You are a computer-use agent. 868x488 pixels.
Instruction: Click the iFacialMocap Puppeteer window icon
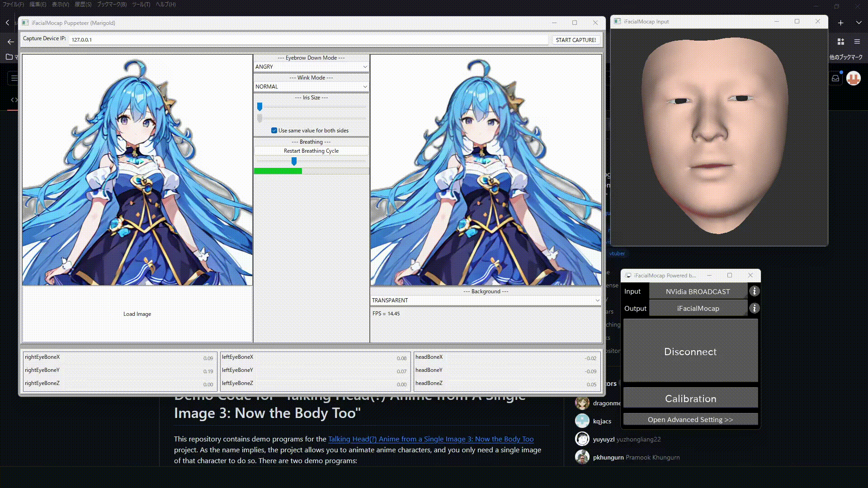(x=25, y=23)
